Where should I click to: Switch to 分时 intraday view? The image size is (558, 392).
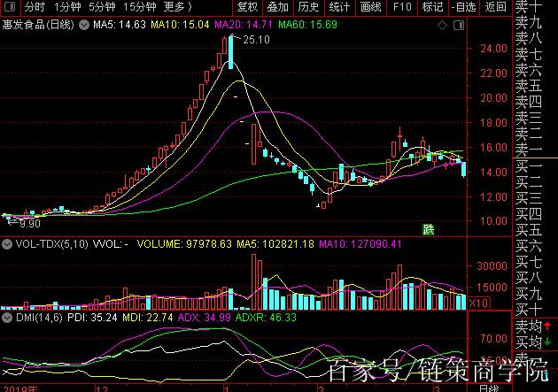coord(35,7)
